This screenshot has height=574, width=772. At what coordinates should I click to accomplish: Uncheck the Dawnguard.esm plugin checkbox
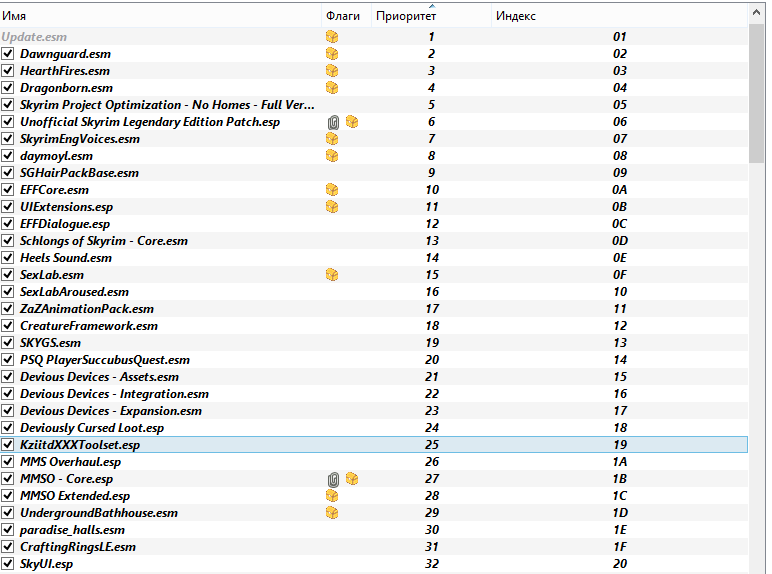point(7,54)
